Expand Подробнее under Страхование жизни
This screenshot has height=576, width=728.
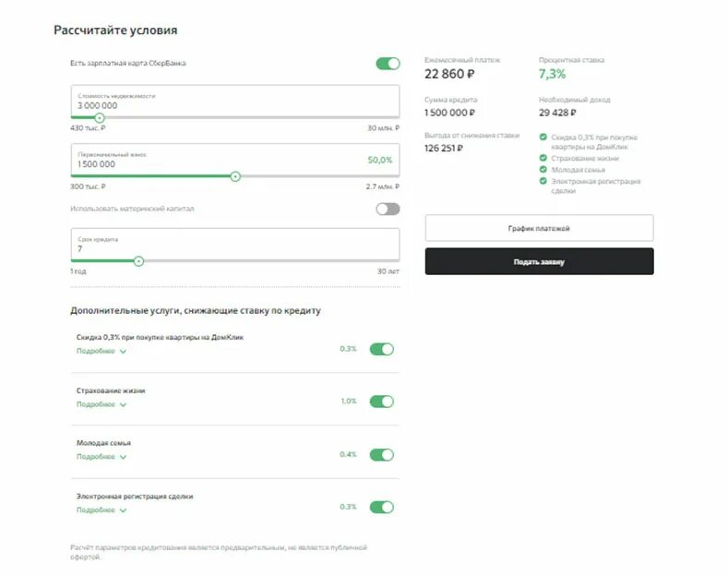[x=101, y=404]
